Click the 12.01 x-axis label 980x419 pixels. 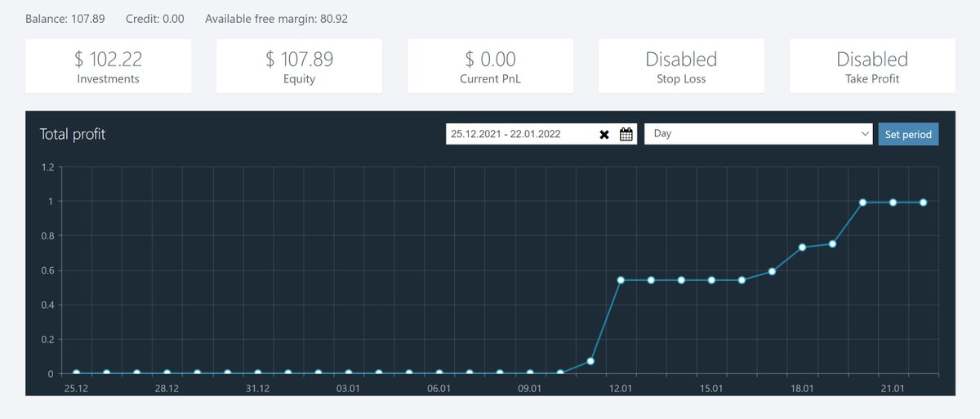pyautogui.click(x=621, y=388)
